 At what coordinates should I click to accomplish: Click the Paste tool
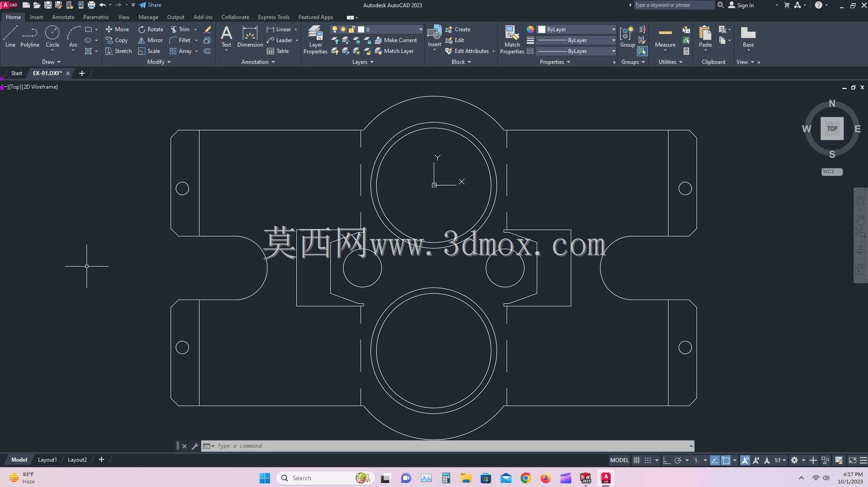pyautogui.click(x=705, y=36)
